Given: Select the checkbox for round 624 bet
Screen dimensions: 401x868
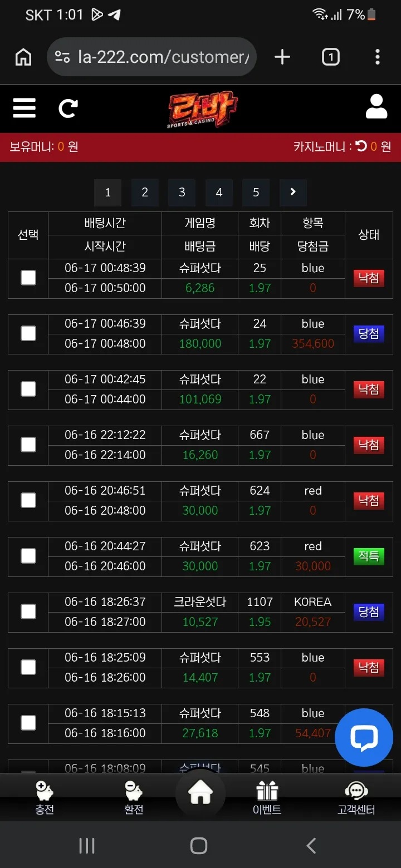Looking at the screenshot, I should coord(28,500).
